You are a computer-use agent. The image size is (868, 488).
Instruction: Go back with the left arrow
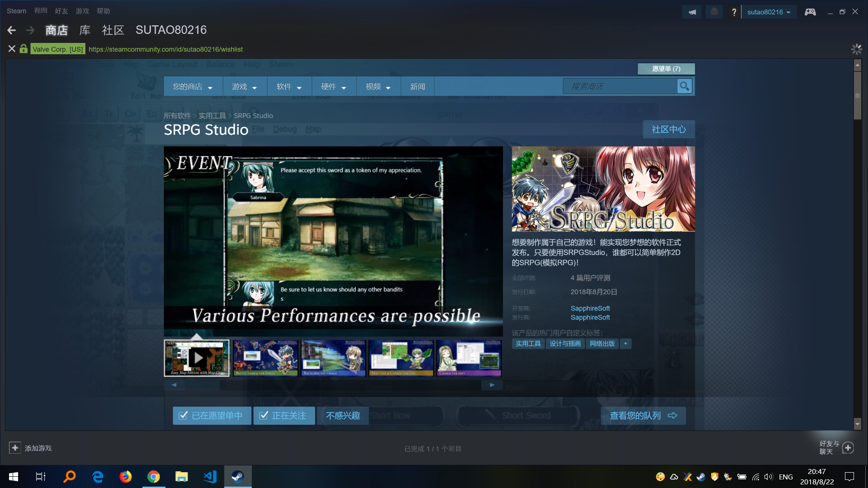coord(12,30)
